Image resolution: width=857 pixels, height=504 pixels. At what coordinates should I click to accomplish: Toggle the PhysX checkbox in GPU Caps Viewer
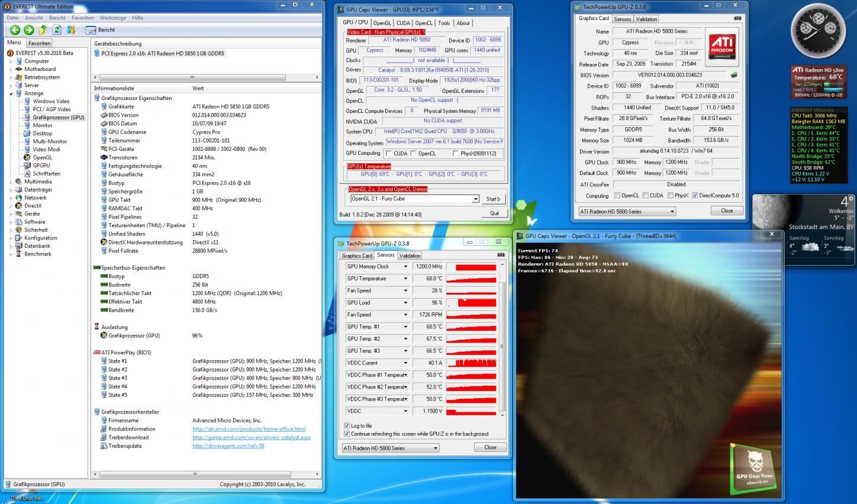[x=455, y=153]
